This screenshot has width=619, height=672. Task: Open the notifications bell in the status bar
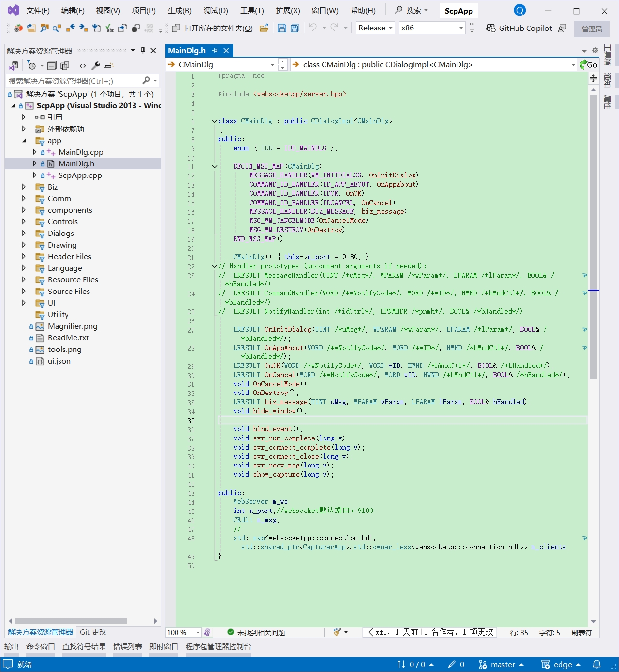(x=597, y=664)
